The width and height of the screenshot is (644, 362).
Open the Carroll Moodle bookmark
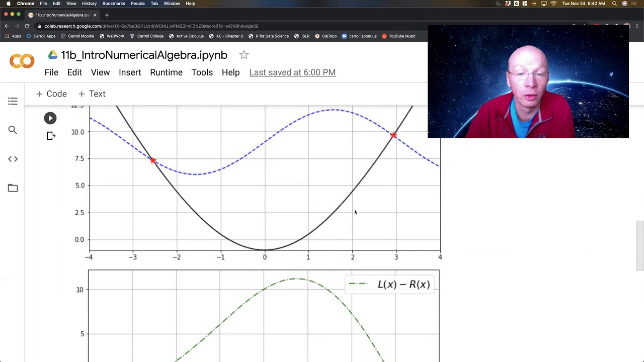pyautogui.click(x=77, y=36)
